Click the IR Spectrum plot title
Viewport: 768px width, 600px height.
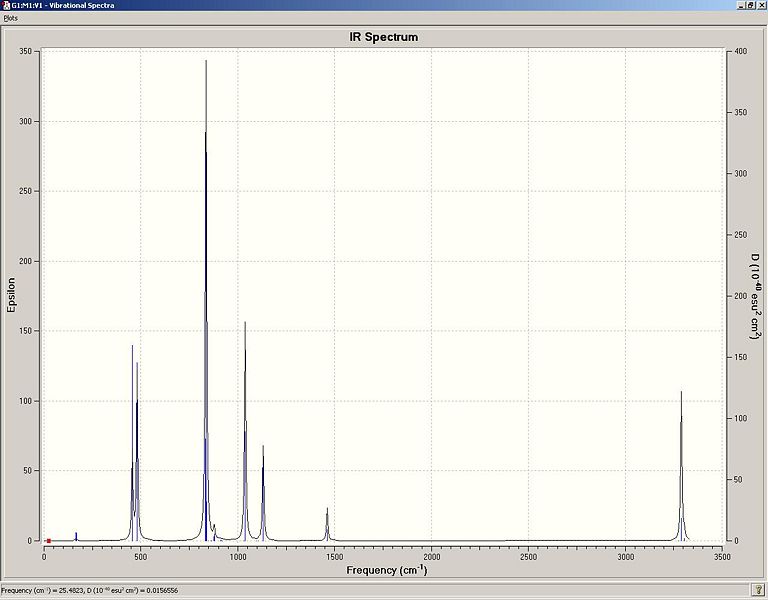(384, 37)
